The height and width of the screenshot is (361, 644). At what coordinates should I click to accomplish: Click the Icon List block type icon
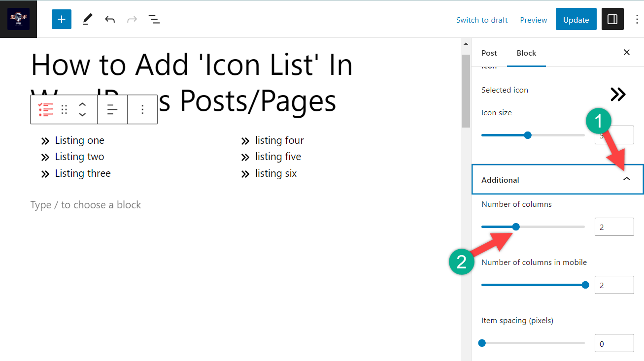46,109
